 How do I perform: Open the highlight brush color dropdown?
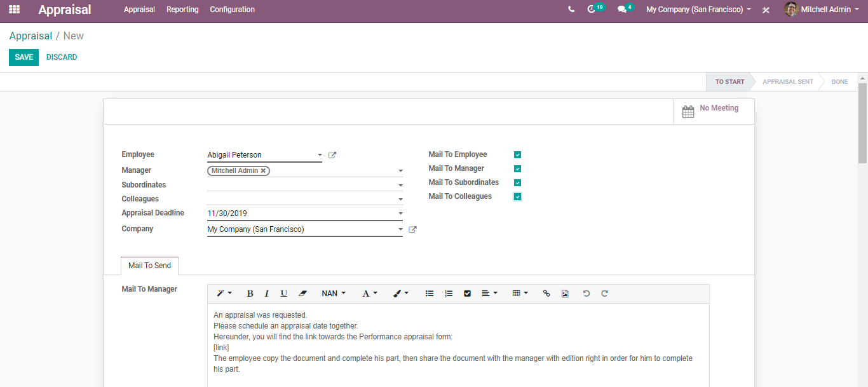[401, 294]
